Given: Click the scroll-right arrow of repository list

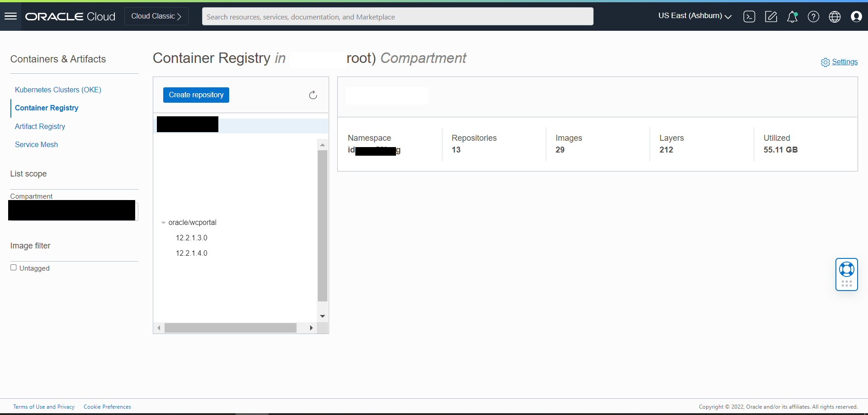Looking at the screenshot, I should 311,328.
